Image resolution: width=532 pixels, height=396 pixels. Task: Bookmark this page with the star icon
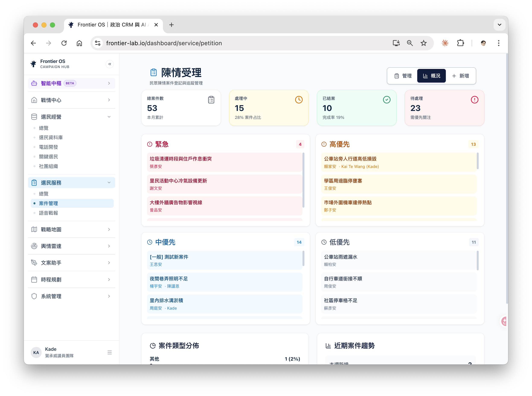(423, 43)
